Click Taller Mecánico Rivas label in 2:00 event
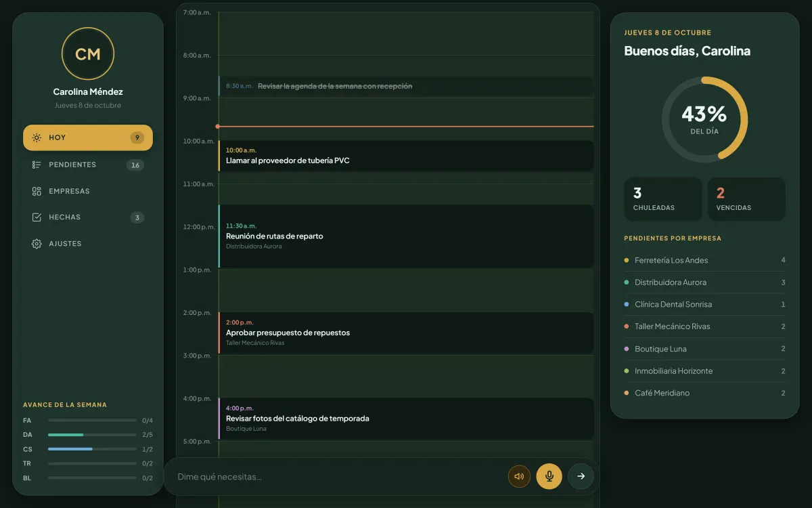Viewport: 812px width, 508px height. point(255,343)
